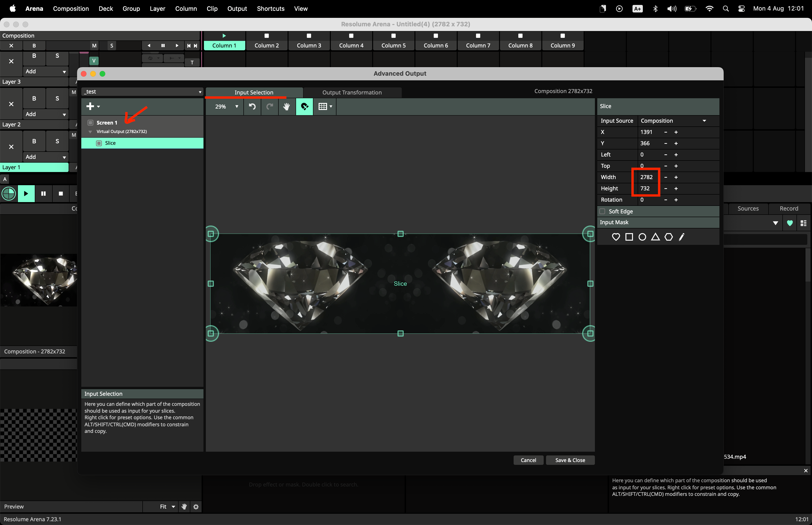Click the Save & Close button
Image resolution: width=812 pixels, height=525 pixels.
coord(570,460)
